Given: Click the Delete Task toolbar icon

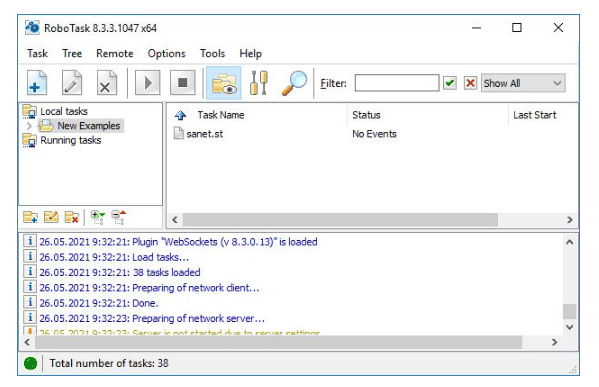Looking at the screenshot, I should [106, 83].
